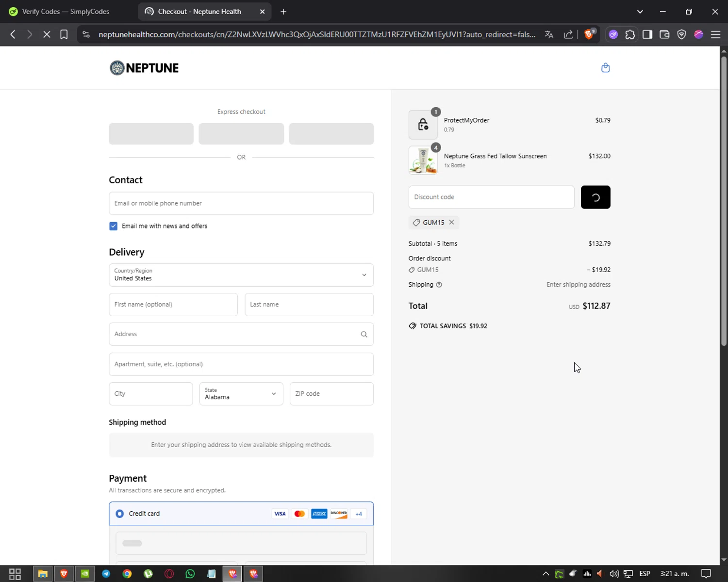Click the first express checkout button
This screenshot has height=582, width=728.
pyautogui.click(x=151, y=134)
